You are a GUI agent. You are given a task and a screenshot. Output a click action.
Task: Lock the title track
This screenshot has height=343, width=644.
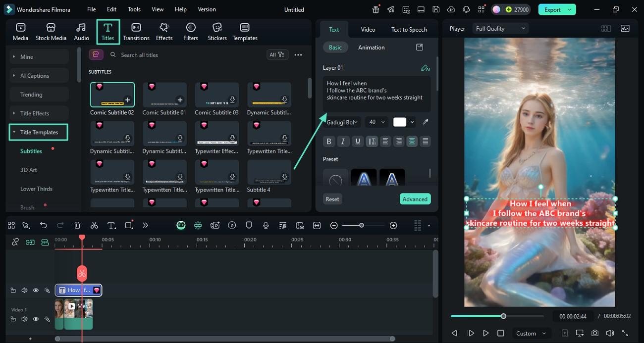[13, 291]
